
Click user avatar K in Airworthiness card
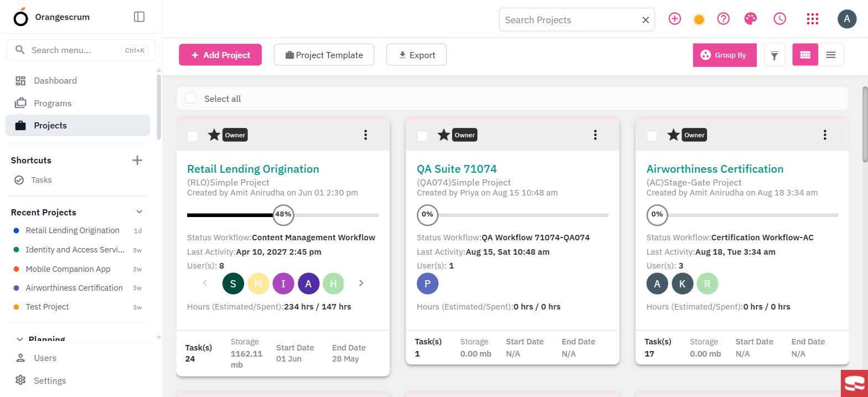[x=683, y=283]
